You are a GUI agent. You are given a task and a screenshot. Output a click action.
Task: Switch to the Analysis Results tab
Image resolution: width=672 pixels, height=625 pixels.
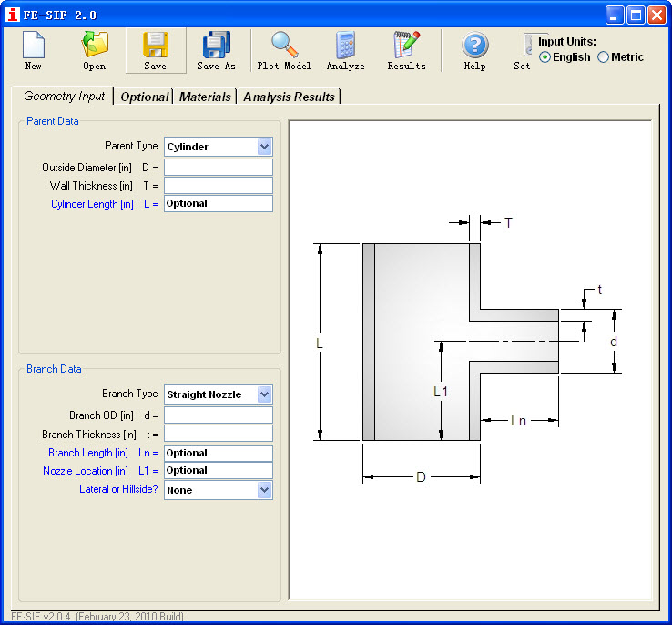289,97
